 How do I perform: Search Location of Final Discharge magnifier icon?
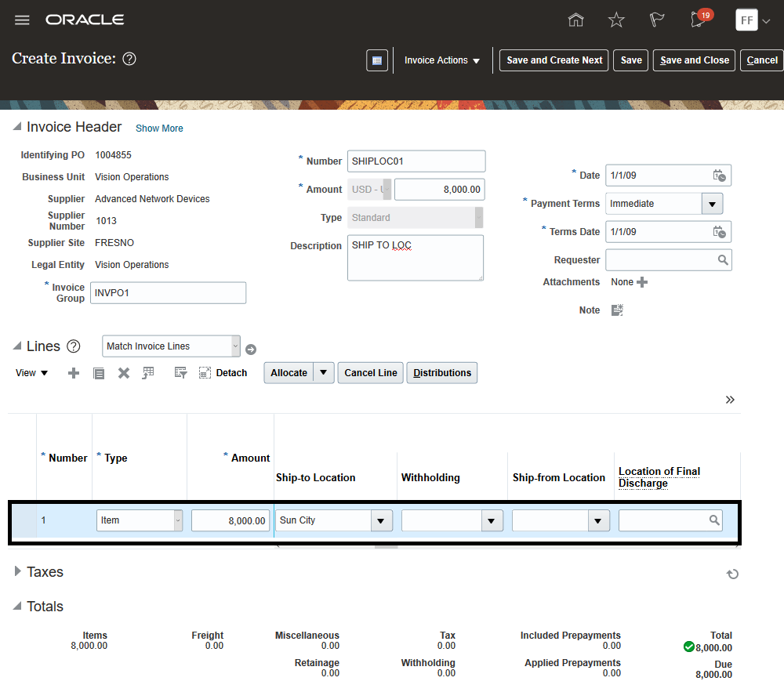pos(714,520)
